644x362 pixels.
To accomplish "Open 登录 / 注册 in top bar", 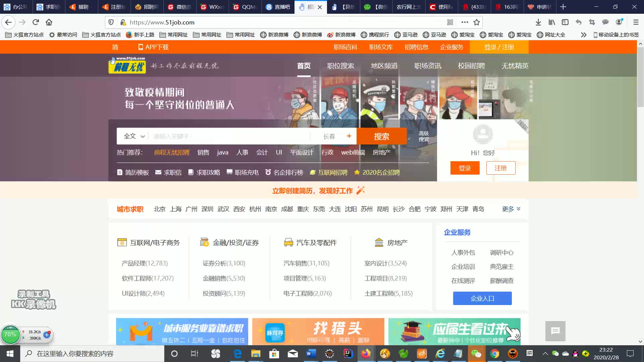I will coord(499,47).
